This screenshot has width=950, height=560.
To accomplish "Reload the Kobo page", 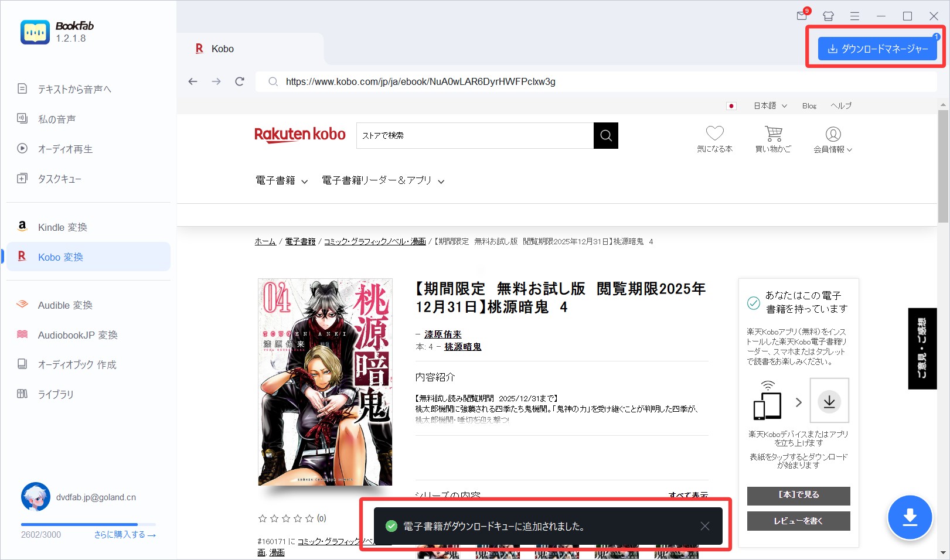I will (x=240, y=81).
